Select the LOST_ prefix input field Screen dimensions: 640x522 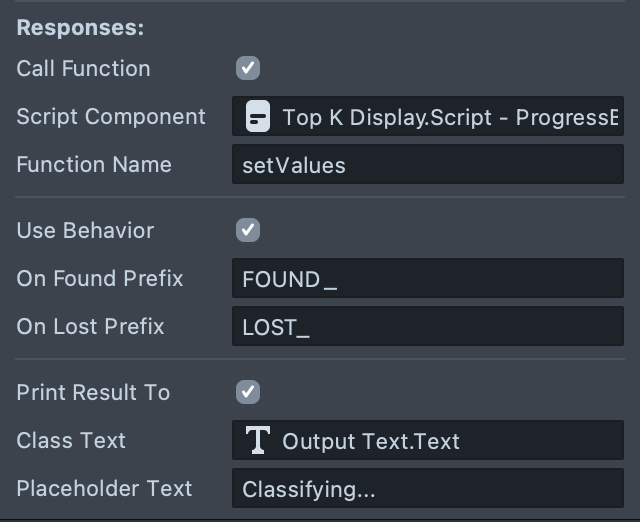coord(427,327)
